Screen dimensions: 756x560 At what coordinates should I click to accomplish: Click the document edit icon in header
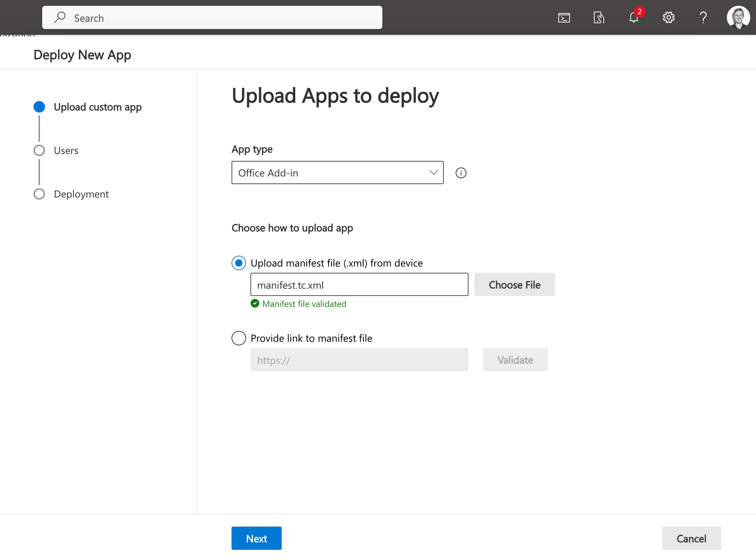599,18
